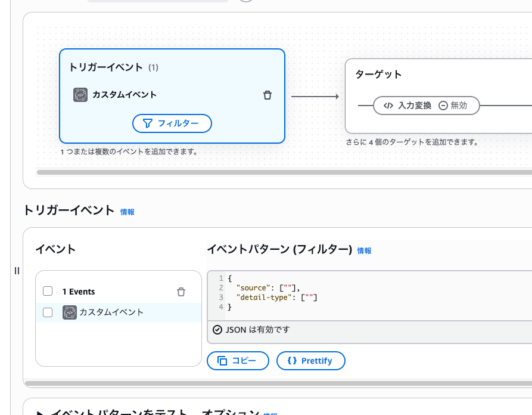The height and width of the screenshot is (415, 532).
Task: Click the カスタムイベント icon in events list
Action: tap(70, 312)
